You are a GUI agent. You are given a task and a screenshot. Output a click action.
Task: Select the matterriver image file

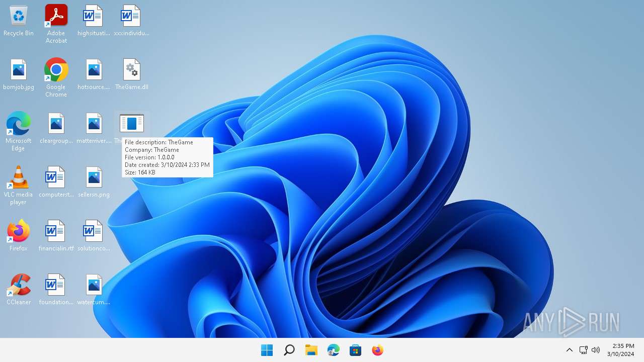94,128
